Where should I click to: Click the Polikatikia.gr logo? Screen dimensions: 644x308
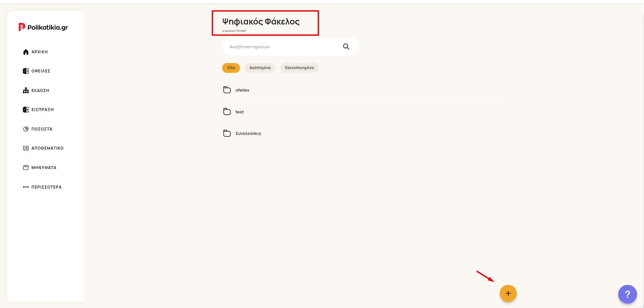[43, 27]
